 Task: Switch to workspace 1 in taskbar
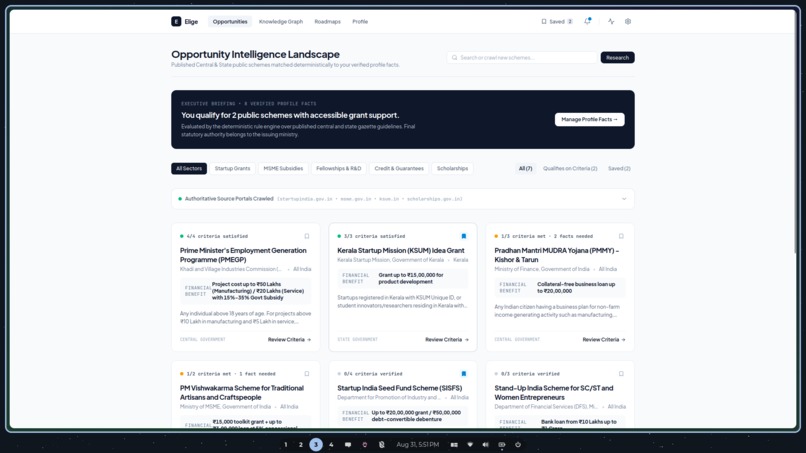coord(286,445)
